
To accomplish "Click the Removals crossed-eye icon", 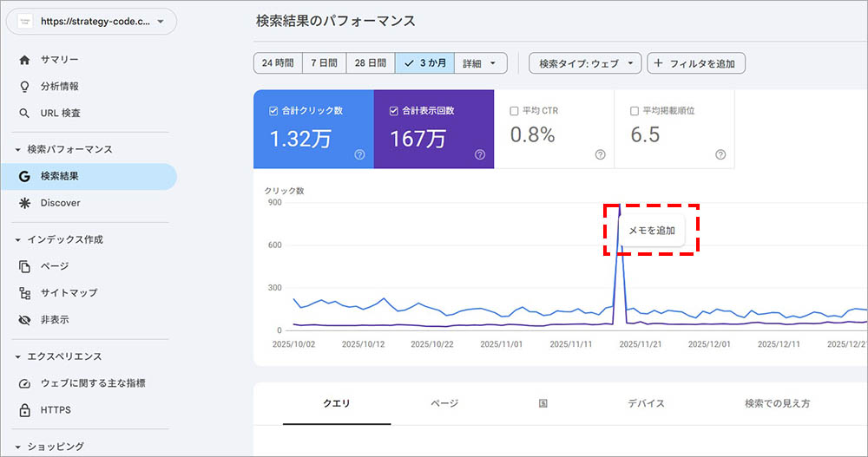I will 24,320.
